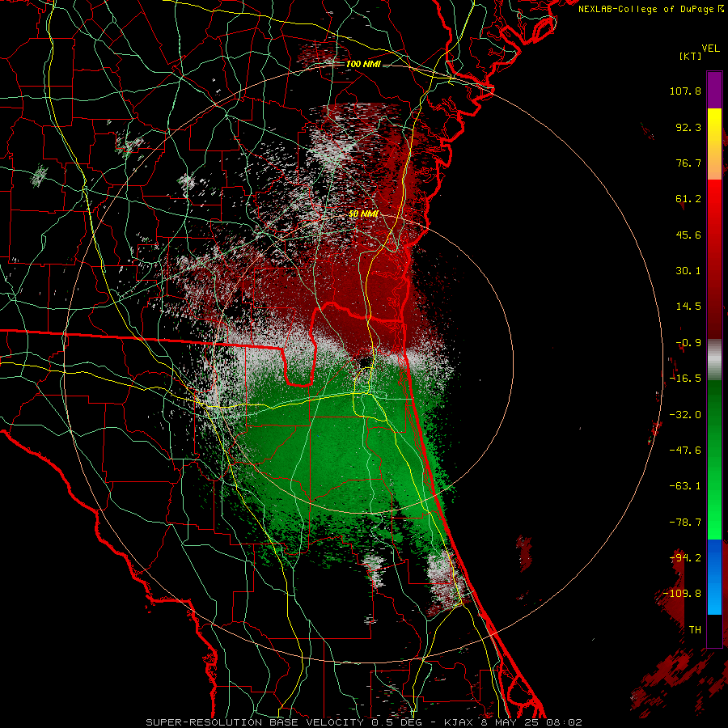
Task: Select the 30.1 legend value
Action: coord(688,271)
